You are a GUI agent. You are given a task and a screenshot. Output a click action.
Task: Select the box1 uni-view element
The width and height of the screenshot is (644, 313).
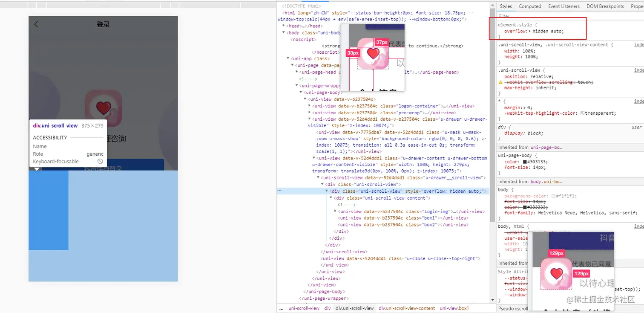[x=403, y=218]
